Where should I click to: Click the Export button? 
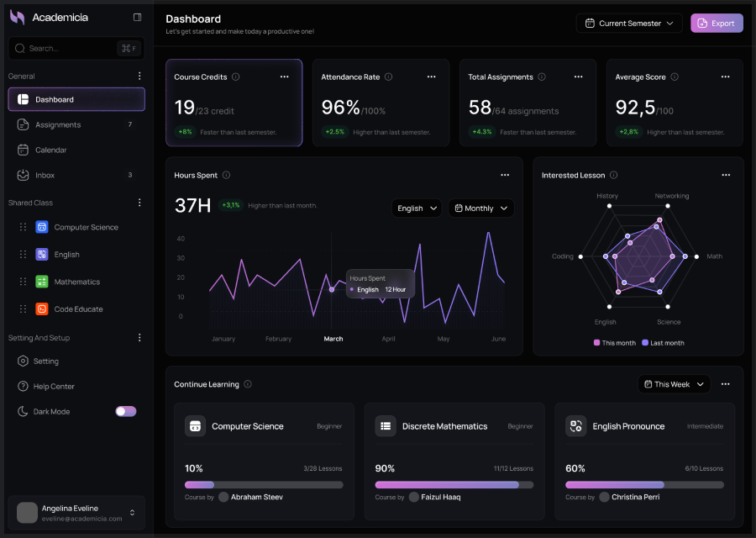(x=717, y=24)
